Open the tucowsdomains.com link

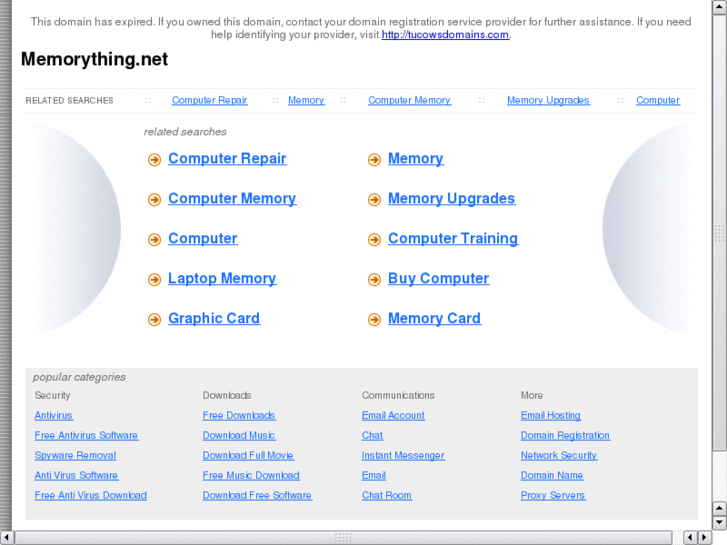[x=445, y=35]
